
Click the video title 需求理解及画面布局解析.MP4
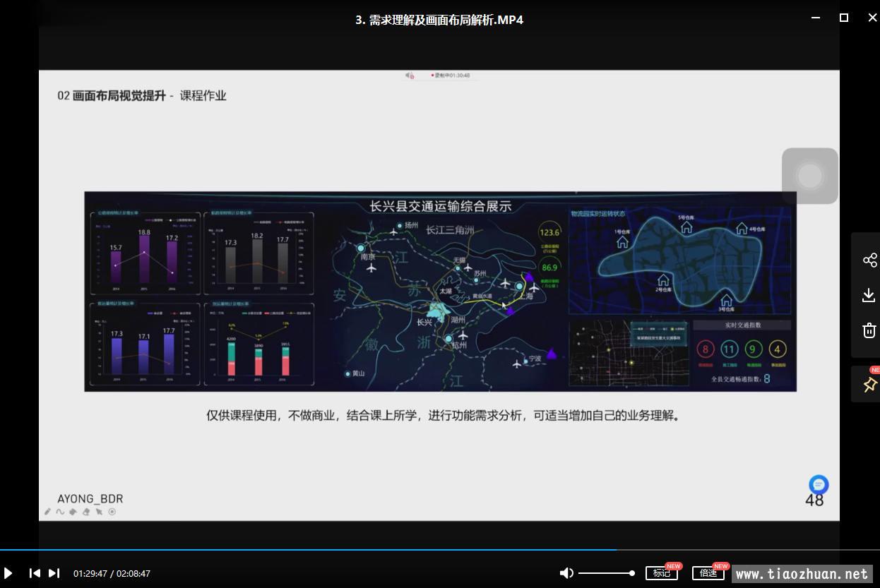pyautogui.click(x=439, y=20)
